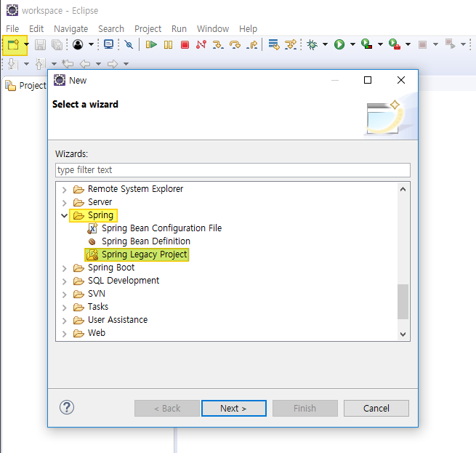Click the Next Annotation icon

pyautogui.click(x=13, y=64)
